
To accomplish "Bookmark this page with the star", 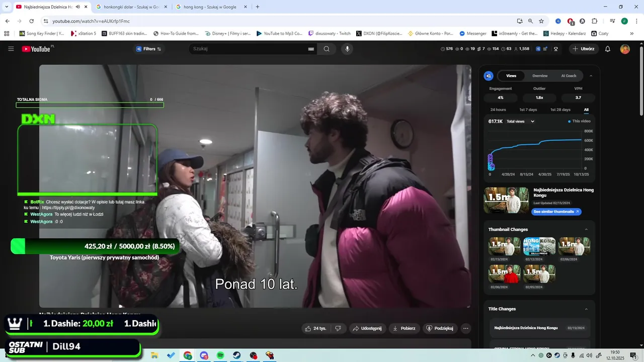I will pyautogui.click(x=541, y=21).
